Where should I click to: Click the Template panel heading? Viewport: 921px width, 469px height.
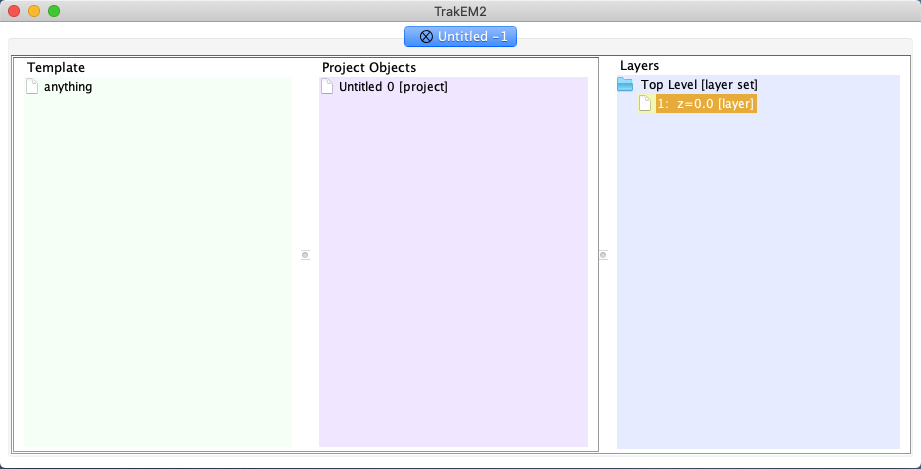(56, 67)
